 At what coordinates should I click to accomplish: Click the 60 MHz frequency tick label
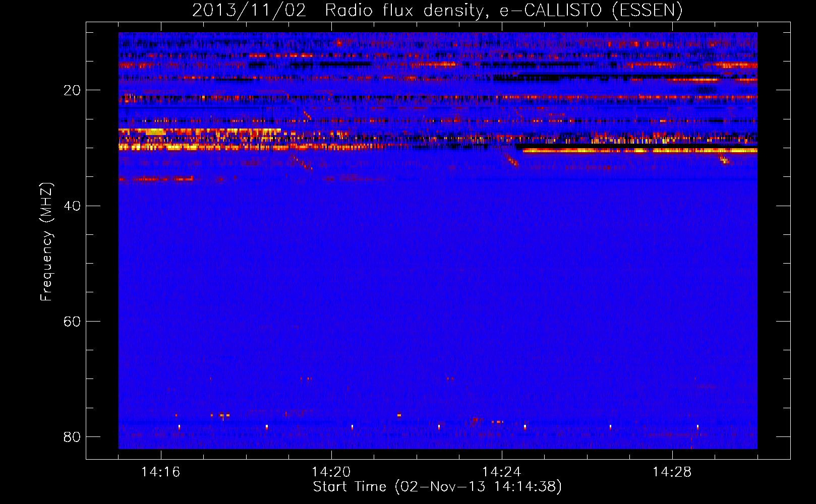72,321
